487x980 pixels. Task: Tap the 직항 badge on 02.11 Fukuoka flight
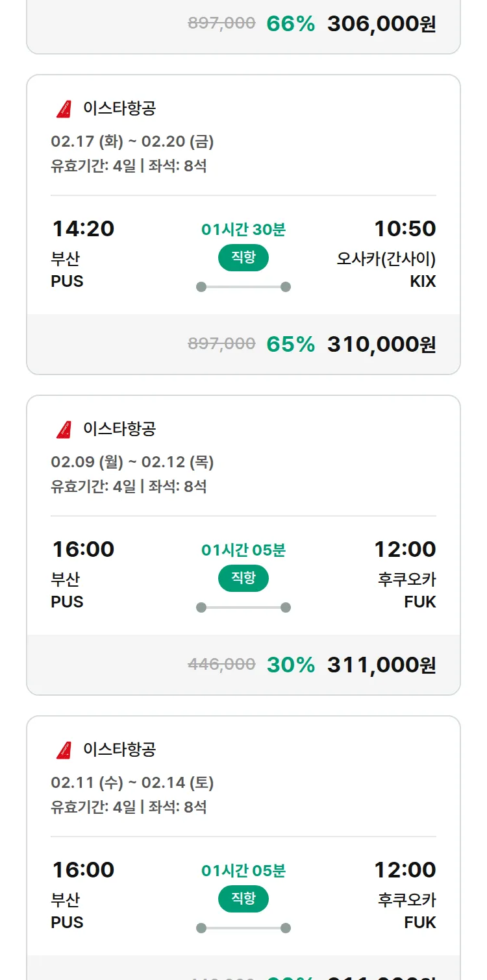pyautogui.click(x=243, y=899)
